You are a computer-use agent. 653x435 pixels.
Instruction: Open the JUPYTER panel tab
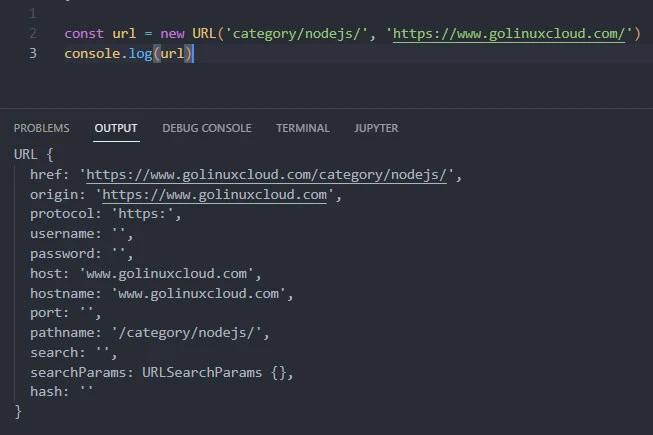(x=376, y=128)
